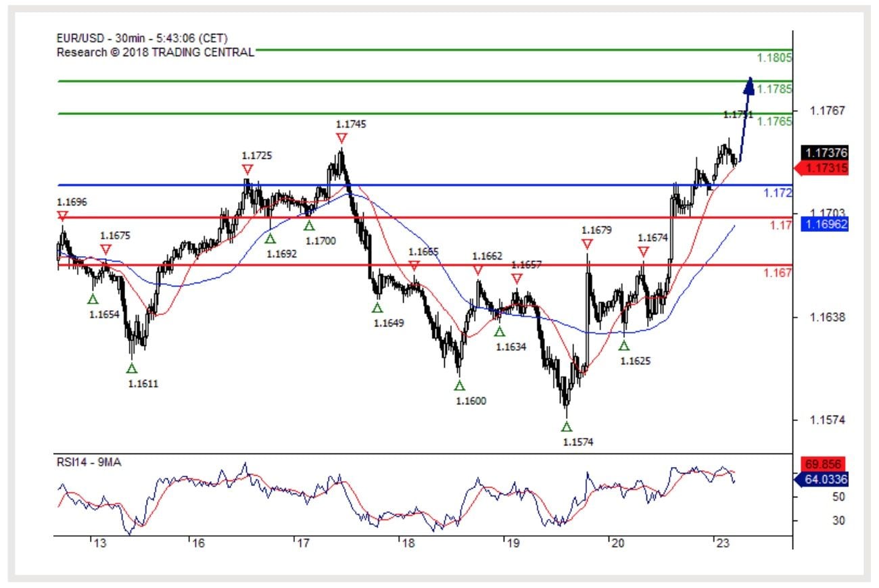
Task: Select the green triangle below the 1.1611 low
Action: pos(131,368)
